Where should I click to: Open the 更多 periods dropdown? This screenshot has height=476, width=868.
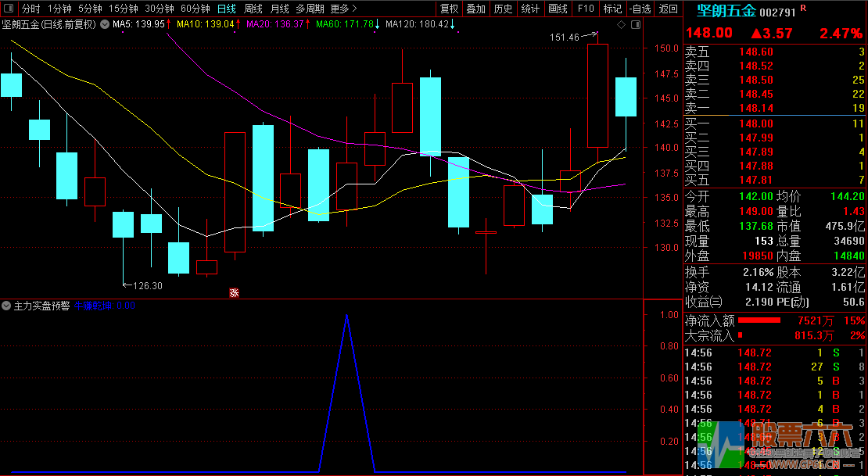(343, 9)
